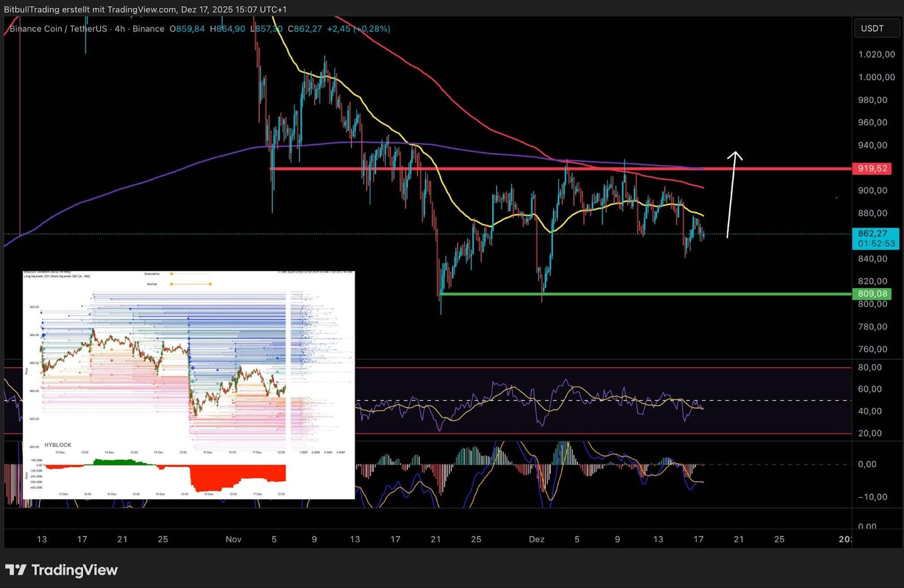904x588 pixels.
Task: Click the current price label 862,27
Action: pos(872,233)
